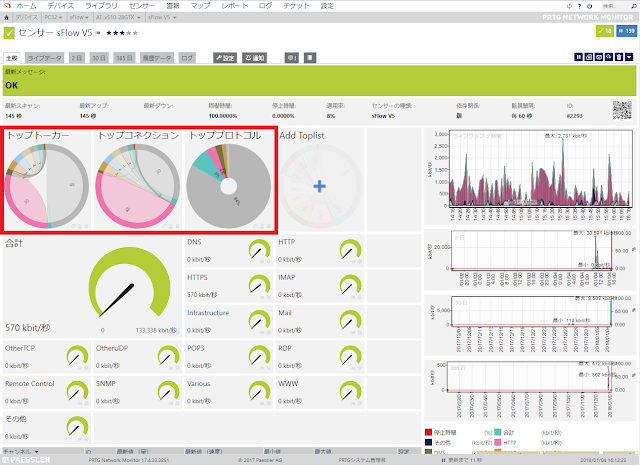Click the red 停止時間 legend swatch
Screen dimensions: 640x465
coord(428,432)
